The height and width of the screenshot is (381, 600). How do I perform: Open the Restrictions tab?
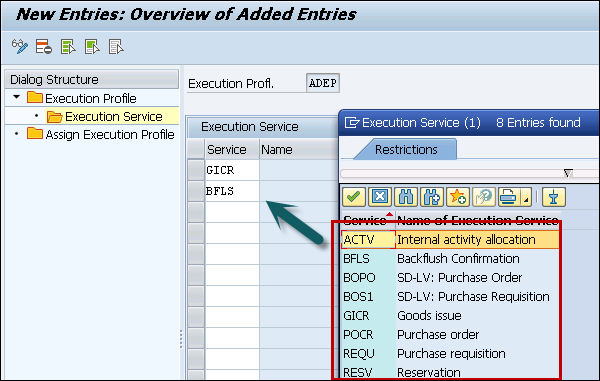tap(406, 150)
